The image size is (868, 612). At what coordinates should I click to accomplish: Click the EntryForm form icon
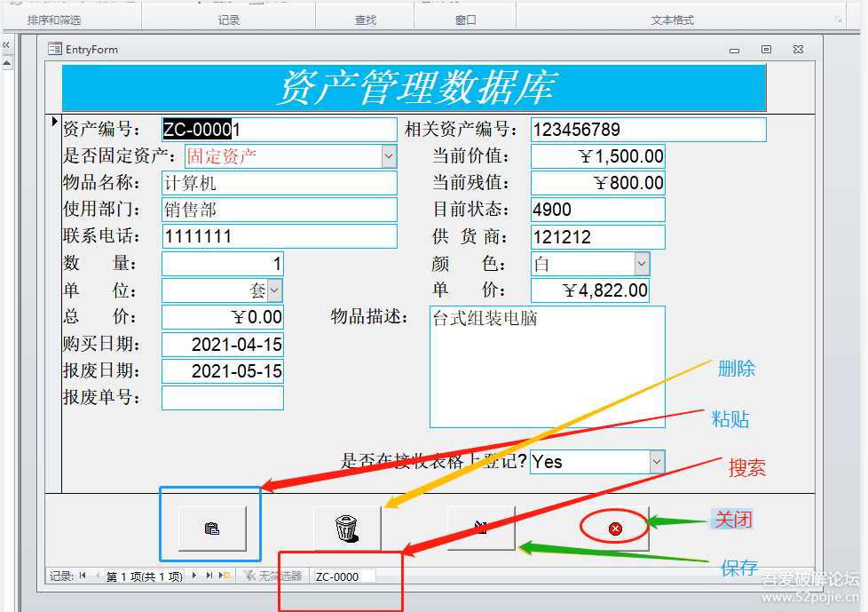tap(55, 49)
